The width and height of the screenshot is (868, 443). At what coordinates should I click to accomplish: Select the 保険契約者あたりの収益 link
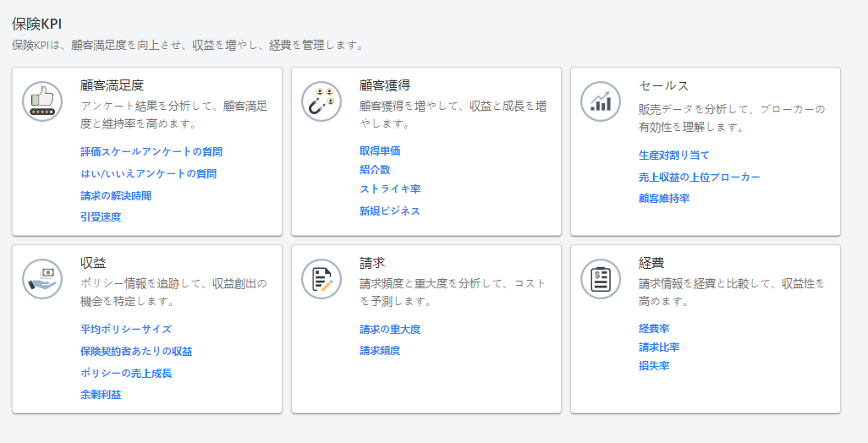coord(136,352)
